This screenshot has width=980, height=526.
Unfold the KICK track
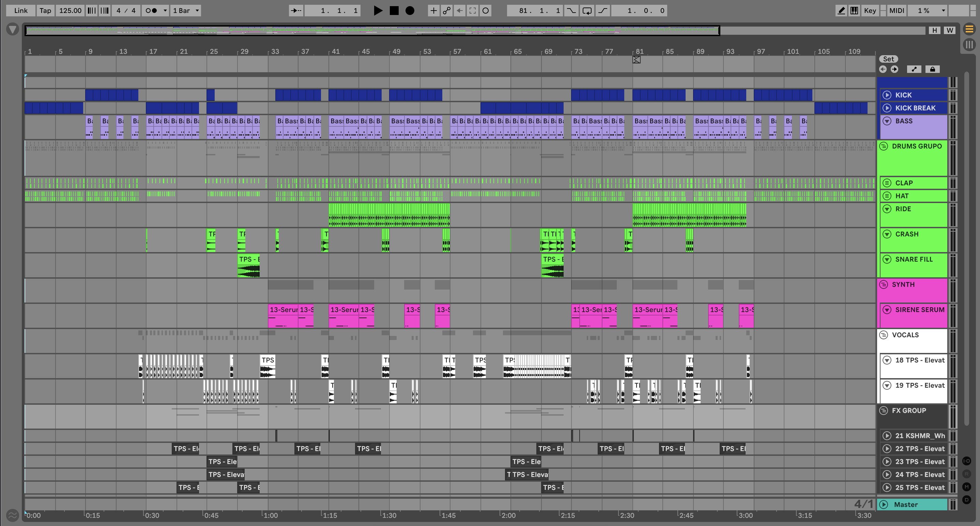[x=887, y=95]
